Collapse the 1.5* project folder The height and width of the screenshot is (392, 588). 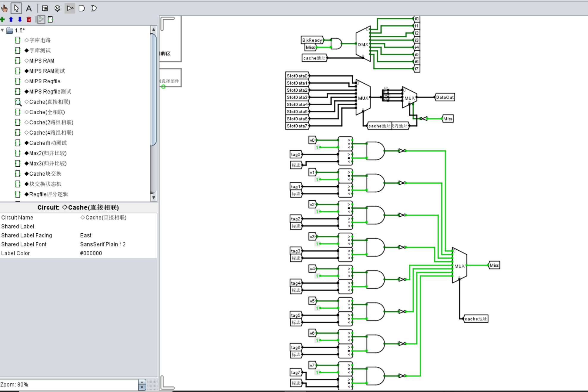tap(2, 30)
